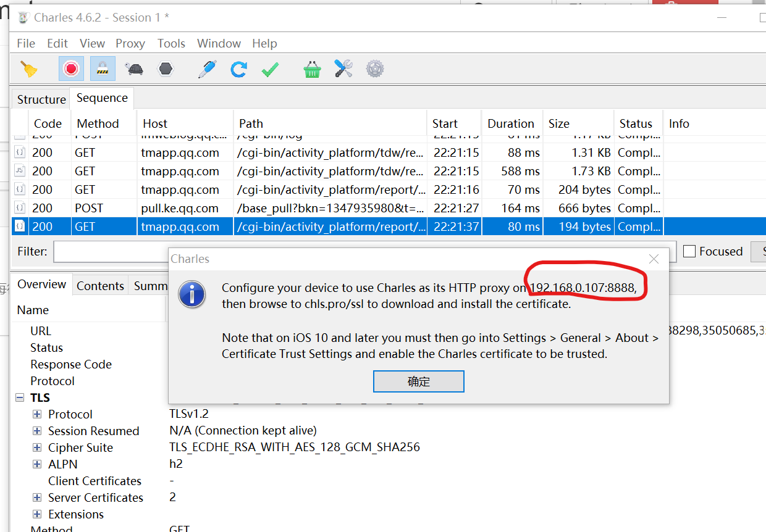Open the File menu
Image resolution: width=766 pixels, height=532 pixels.
(26, 43)
